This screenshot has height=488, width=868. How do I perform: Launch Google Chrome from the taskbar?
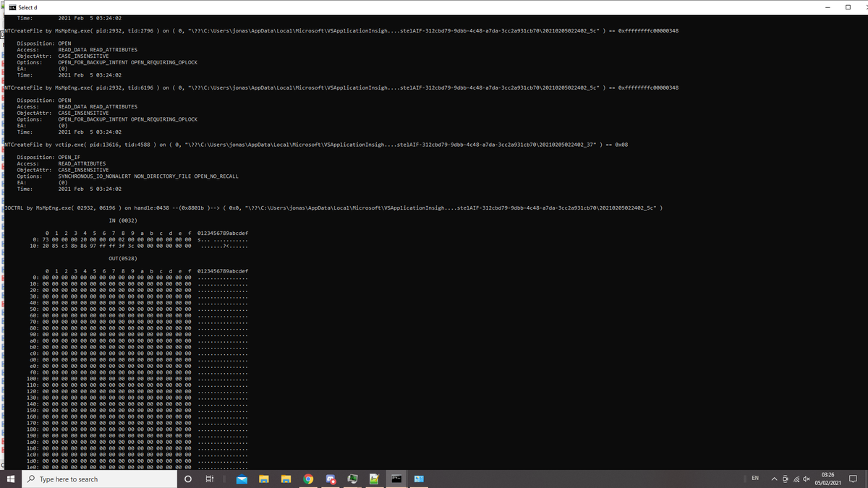click(x=308, y=479)
